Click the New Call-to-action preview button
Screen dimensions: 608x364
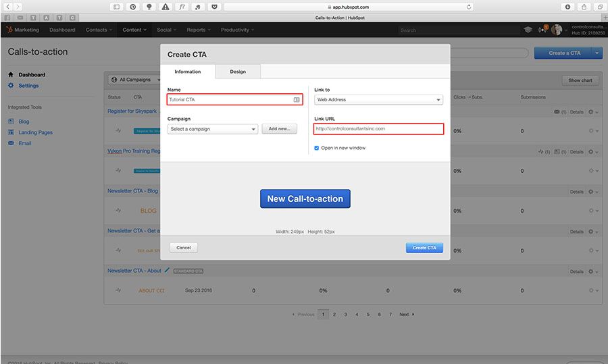click(x=305, y=199)
